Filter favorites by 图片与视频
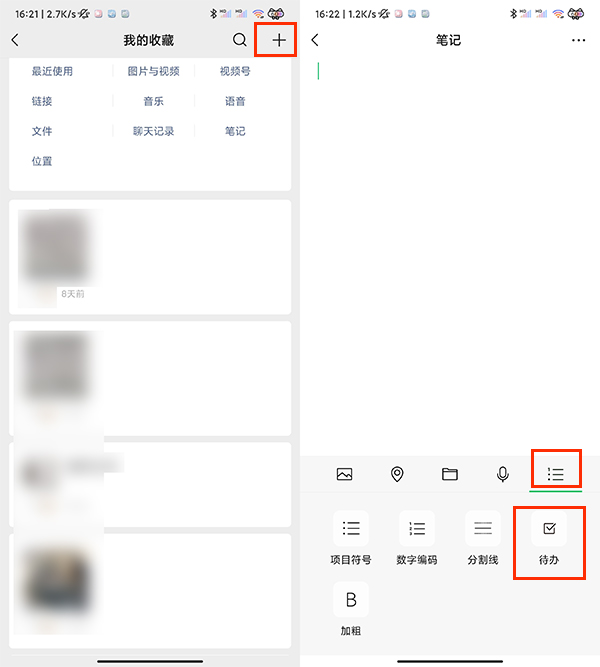600x667 pixels. point(154,71)
